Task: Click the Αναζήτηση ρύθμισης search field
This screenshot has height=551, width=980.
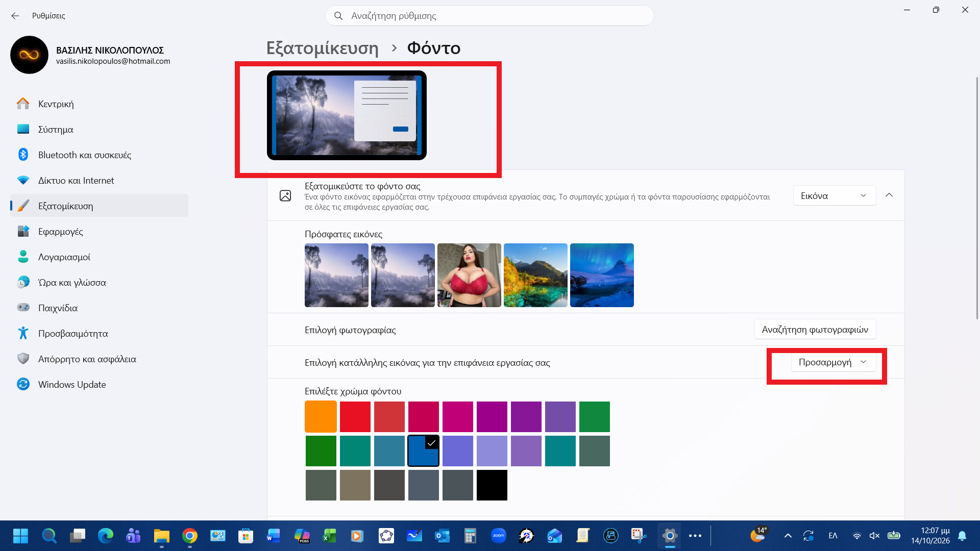Action: click(x=489, y=16)
